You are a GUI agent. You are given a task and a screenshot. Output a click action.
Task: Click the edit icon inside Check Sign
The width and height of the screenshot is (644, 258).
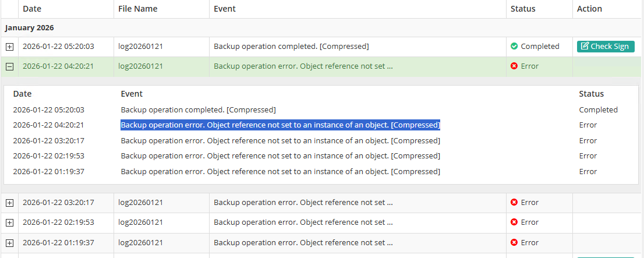click(585, 46)
